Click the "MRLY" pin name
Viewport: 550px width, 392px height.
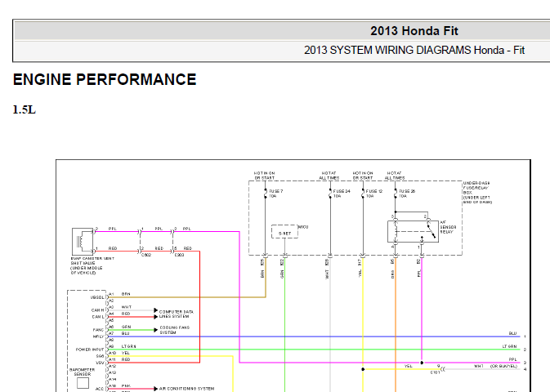point(98,336)
